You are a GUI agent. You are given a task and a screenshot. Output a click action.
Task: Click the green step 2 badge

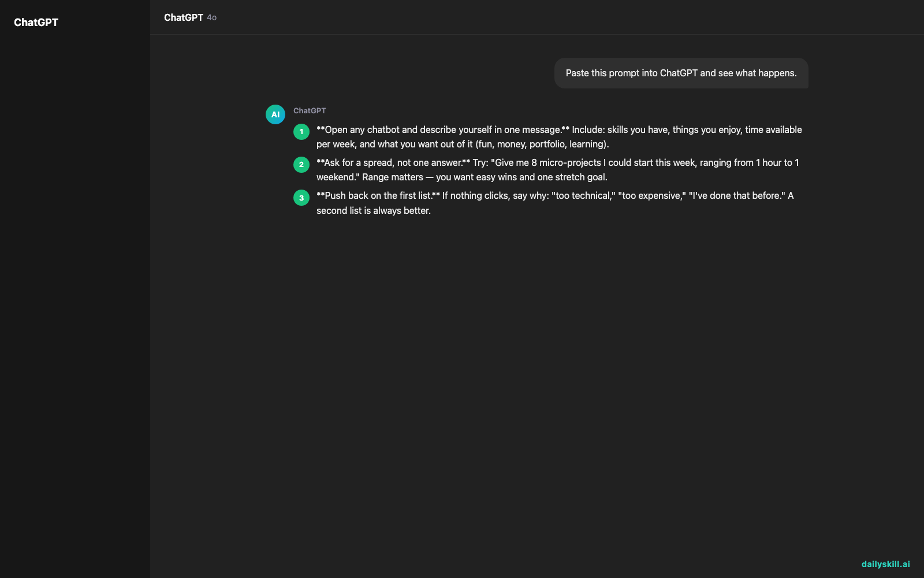click(x=301, y=165)
